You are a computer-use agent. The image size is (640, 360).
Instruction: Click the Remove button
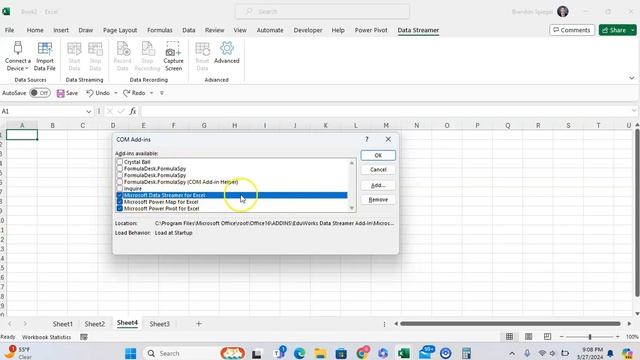[378, 200]
